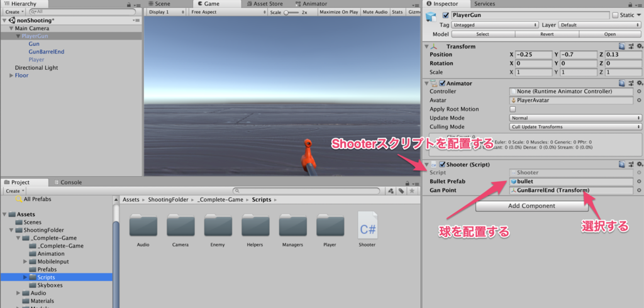Switch to the Asset Store tab
The image size is (644, 308).
coord(265,4)
